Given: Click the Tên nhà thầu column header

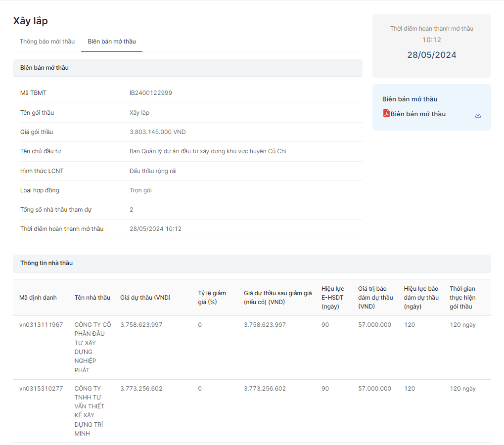Looking at the screenshot, I should coord(92,298).
